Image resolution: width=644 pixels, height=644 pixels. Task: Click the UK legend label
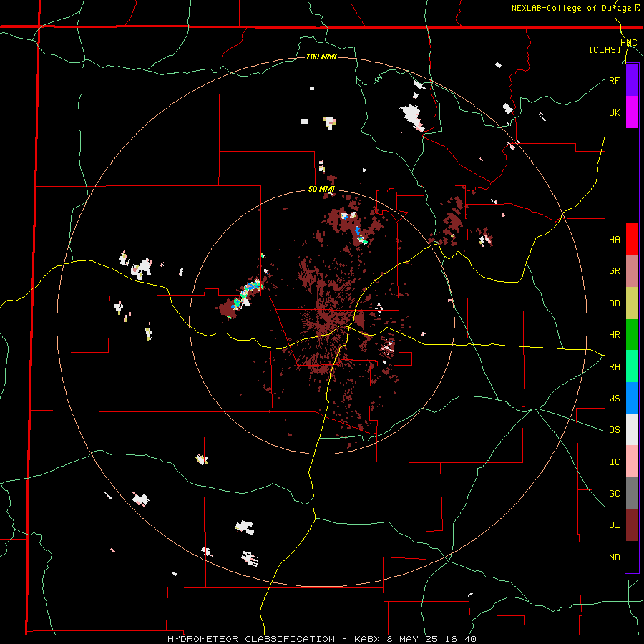(x=614, y=112)
